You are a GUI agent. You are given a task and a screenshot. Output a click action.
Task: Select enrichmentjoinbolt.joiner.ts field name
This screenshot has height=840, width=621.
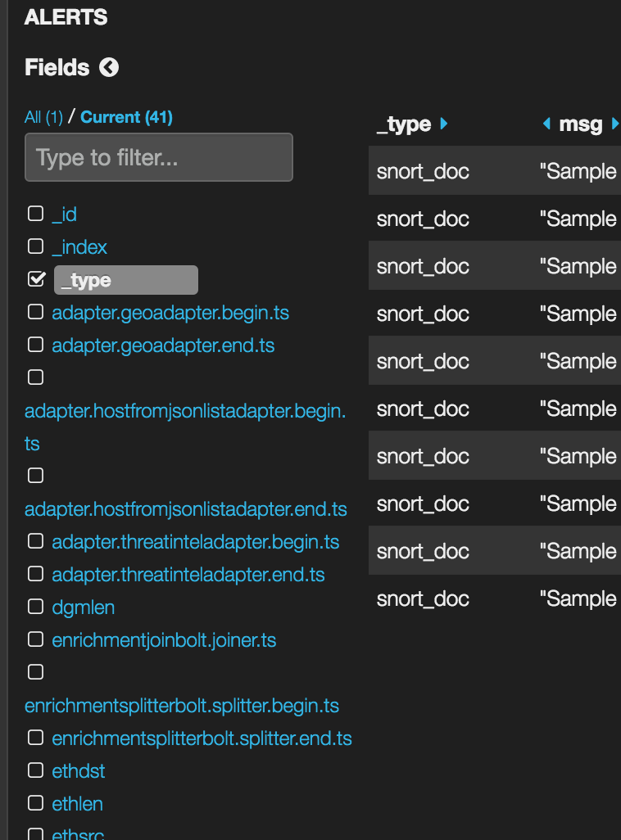pyautogui.click(x=164, y=640)
